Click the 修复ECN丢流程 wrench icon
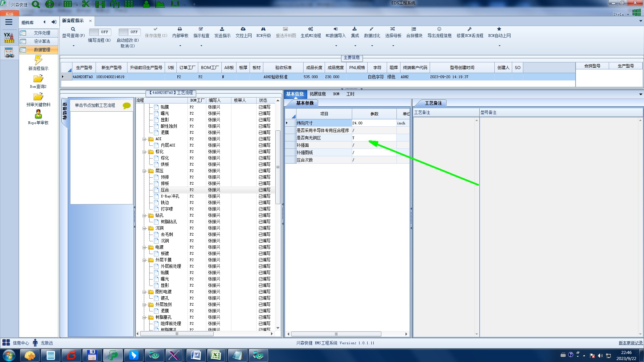 tap(470, 29)
